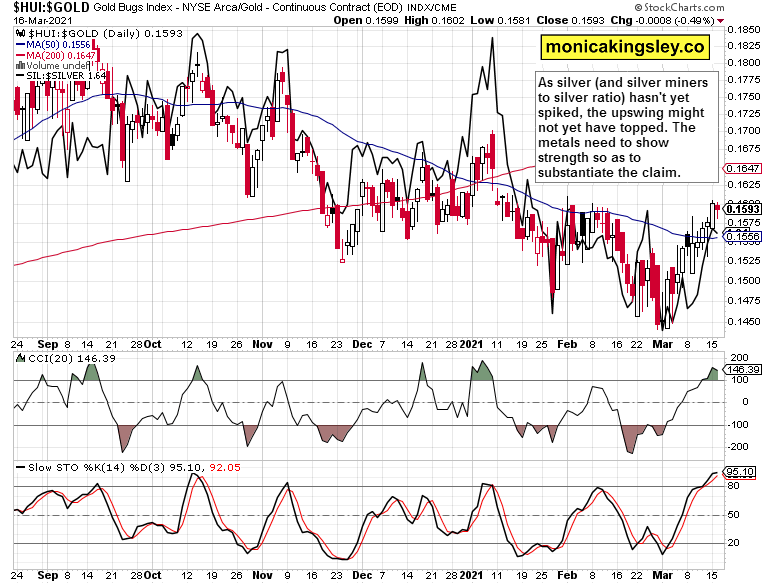Click the silver annotation text box
770x583 pixels.
tap(623, 127)
